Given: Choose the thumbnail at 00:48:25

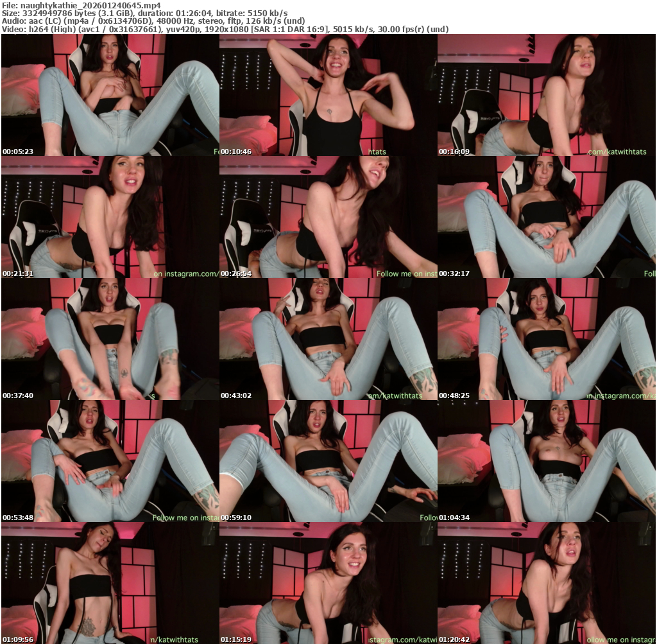Looking at the screenshot, I should click(x=546, y=339).
